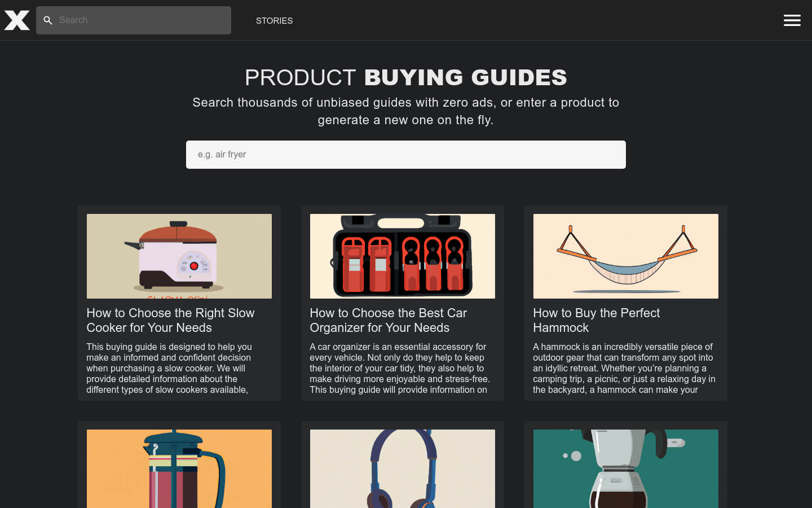Click the PRODUCT BUYING GUIDES heading
This screenshot has width=812, height=508.
click(405, 77)
